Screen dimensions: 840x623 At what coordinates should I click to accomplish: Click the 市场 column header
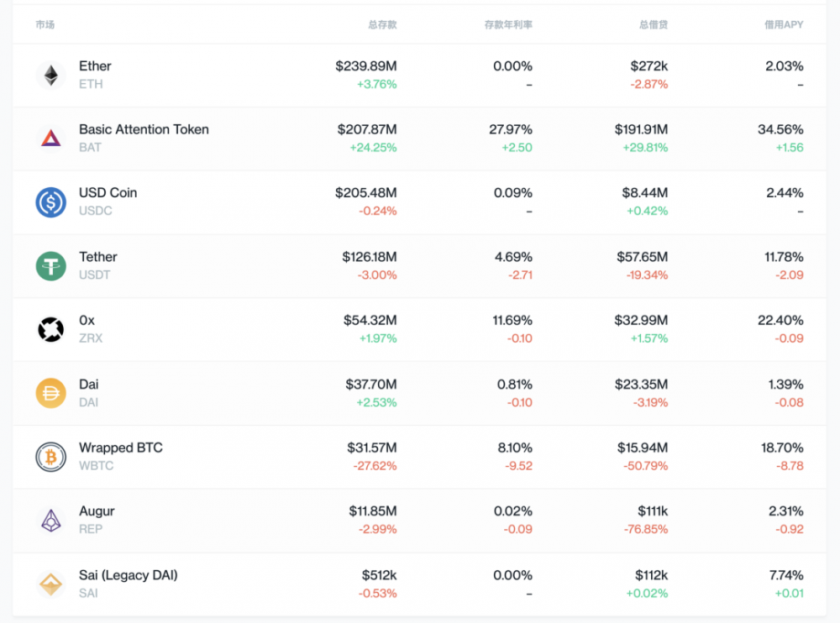pos(45,25)
